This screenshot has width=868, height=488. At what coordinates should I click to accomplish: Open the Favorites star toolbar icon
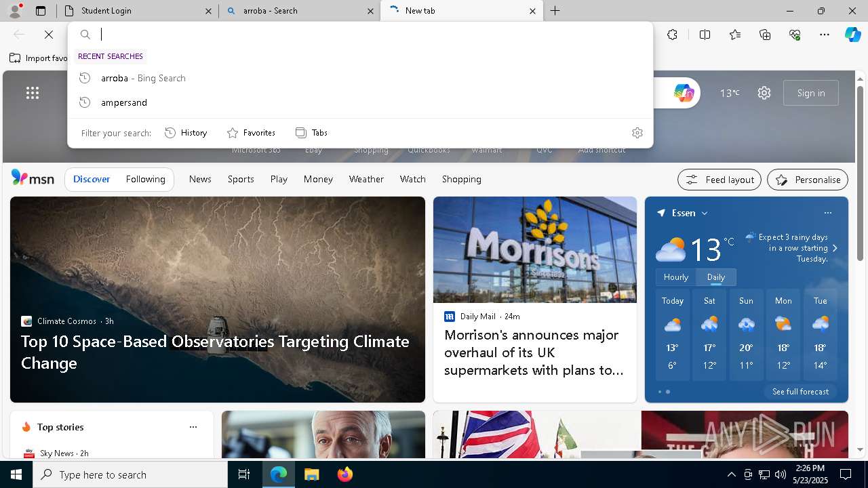(735, 35)
